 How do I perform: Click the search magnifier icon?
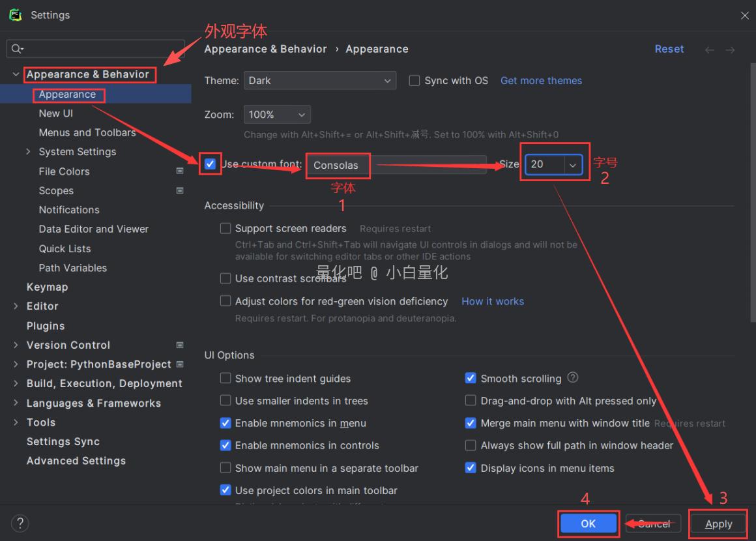click(17, 49)
